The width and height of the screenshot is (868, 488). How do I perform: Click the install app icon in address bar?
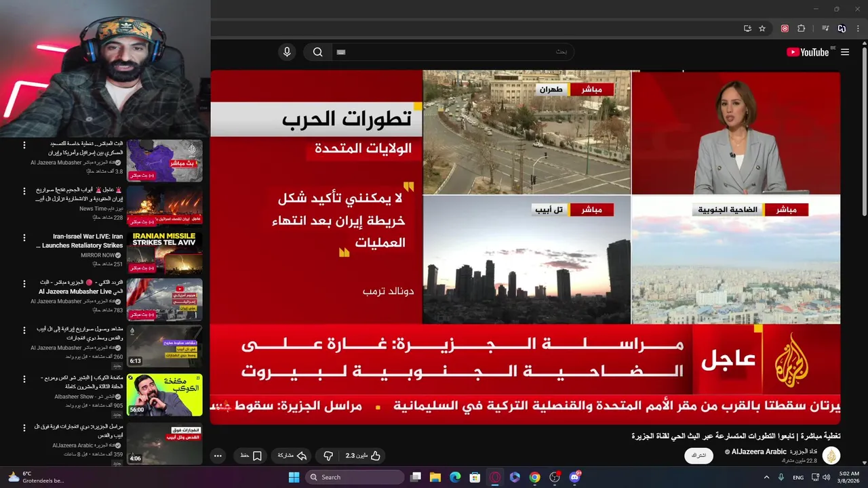pos(747,28)
